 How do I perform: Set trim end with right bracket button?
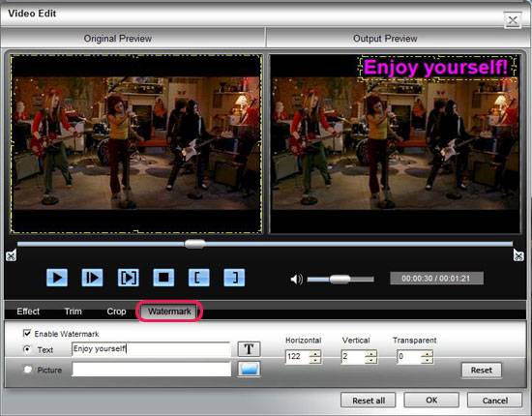click(234, 278)
